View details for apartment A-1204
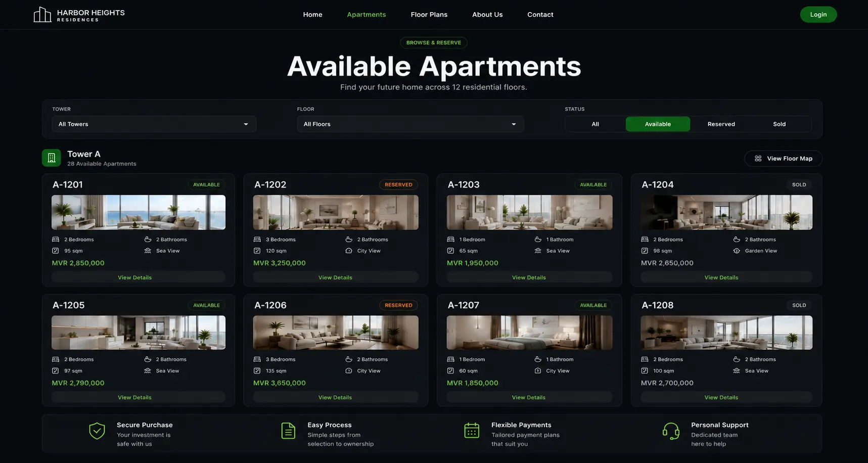 coord(726,277)
